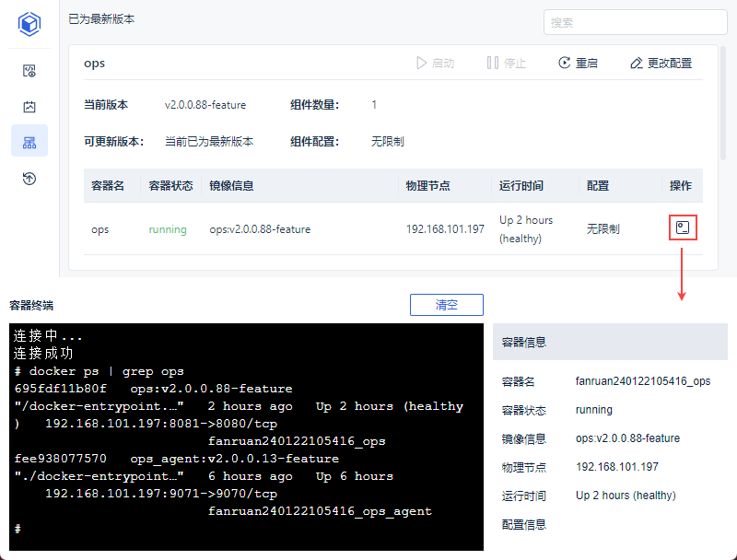The width and height of the screenshot is (737, 560).
Task: Click the 更改配置 change config button
Action: pyautogui.click(x=661, y=63)
